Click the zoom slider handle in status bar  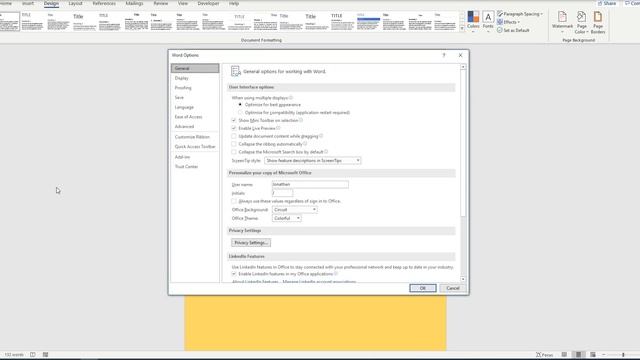point(623,355)
